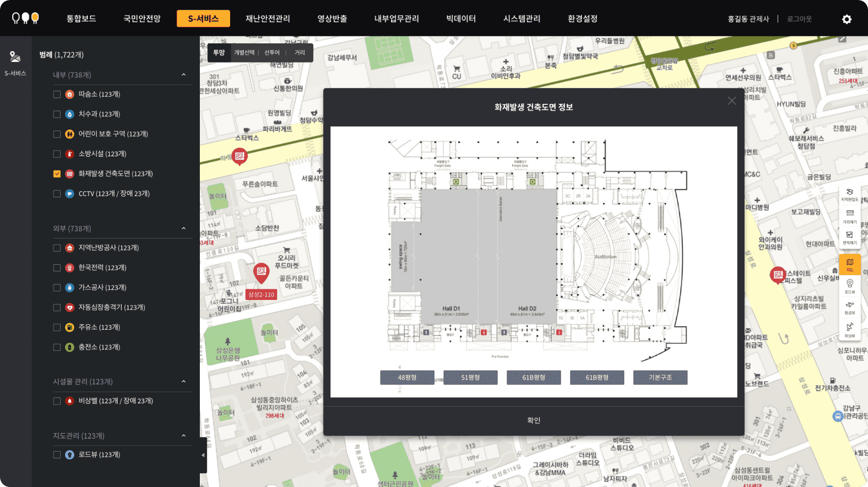Open the 통합보드 menu
Screen dimensions: 868x487
[x=81, y=19]
